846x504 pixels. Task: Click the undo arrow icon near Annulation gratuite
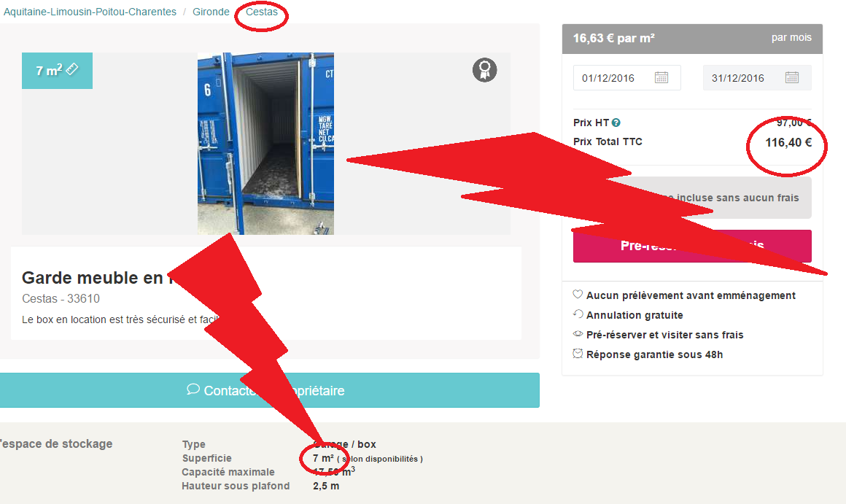click(x=578, y=314)
